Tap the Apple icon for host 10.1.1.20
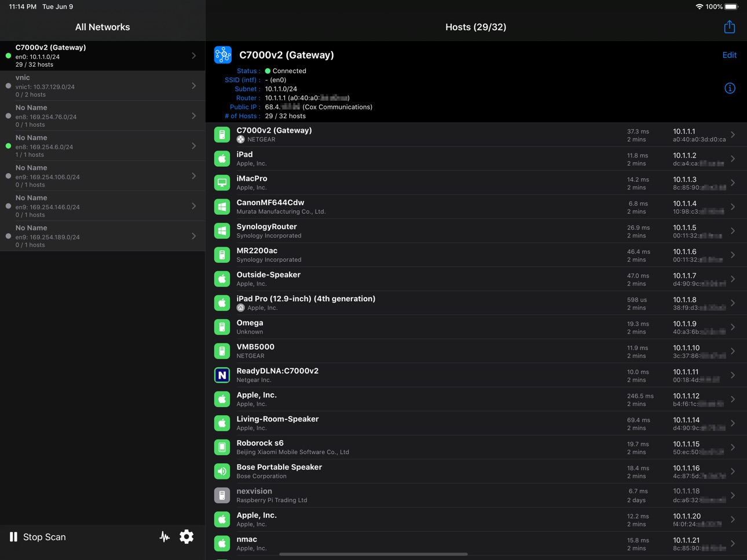747x560 pixels. coord(222,519)
